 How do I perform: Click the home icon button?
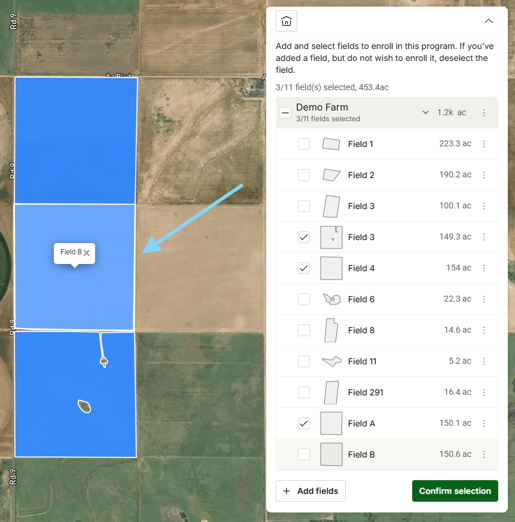tap(286, 21)
